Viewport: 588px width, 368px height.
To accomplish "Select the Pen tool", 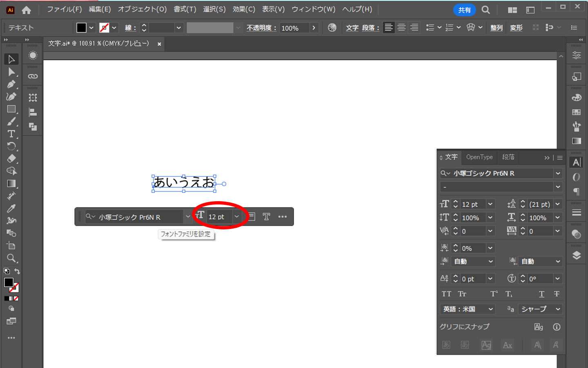I will coord(11,85).
